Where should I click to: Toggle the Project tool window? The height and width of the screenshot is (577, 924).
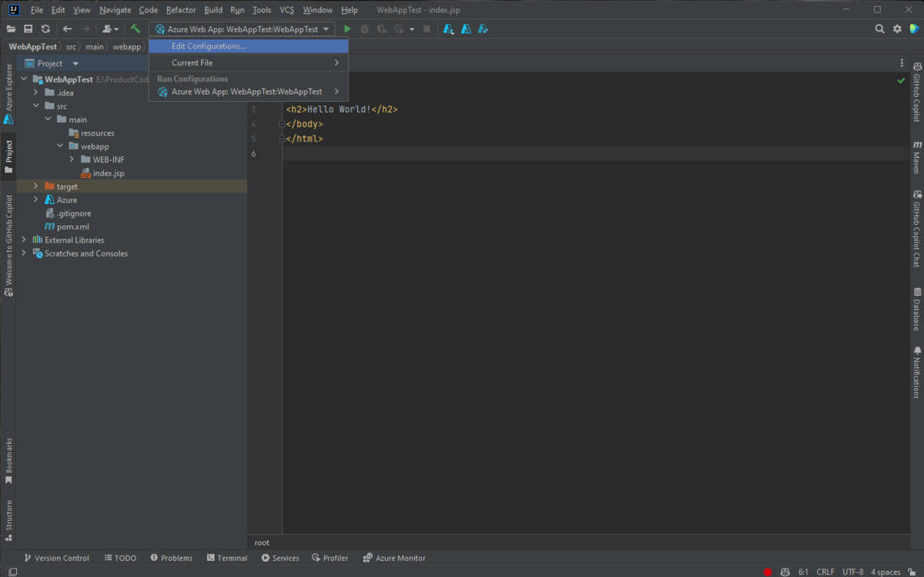[8, 151]
